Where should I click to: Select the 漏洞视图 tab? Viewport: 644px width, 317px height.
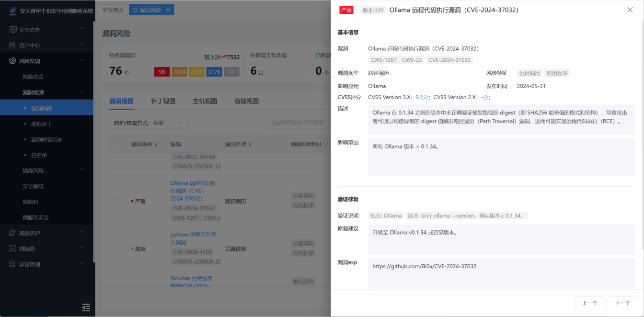(121, 101)
